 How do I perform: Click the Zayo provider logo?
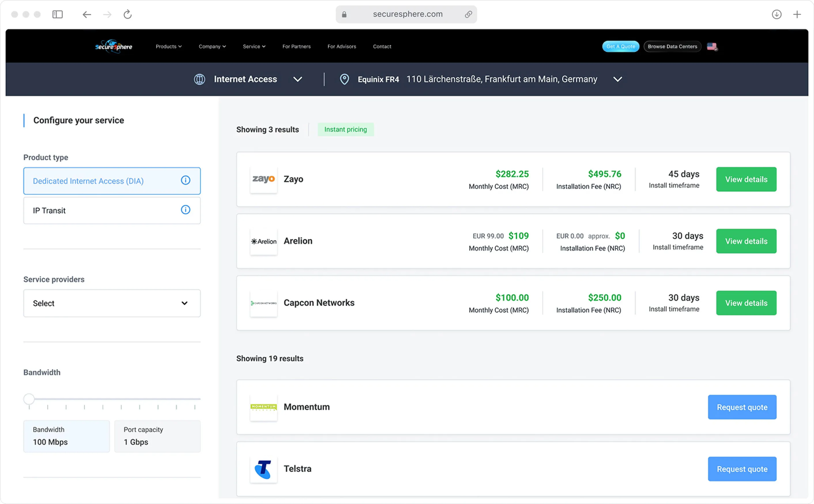coord(263,179)
